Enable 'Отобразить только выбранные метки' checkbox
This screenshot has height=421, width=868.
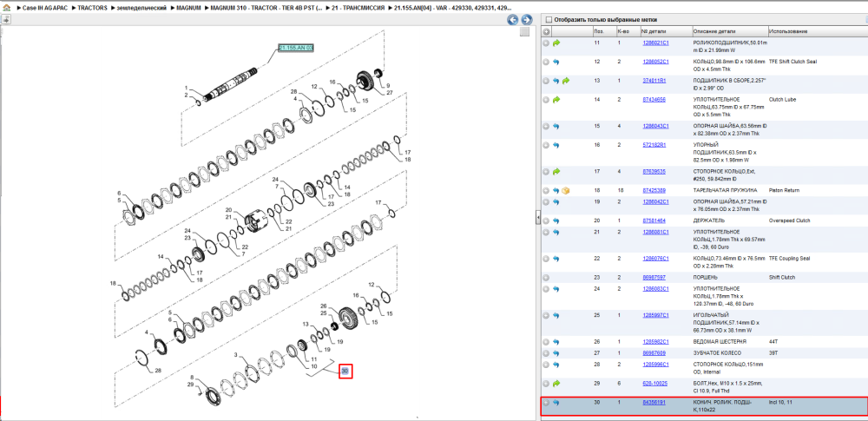click(x=548, y=19)
